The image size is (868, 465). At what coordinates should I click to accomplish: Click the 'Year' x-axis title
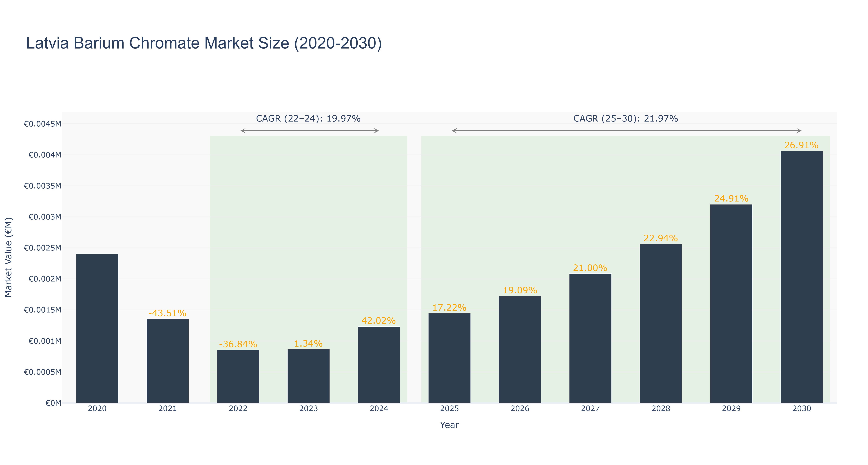449,425
